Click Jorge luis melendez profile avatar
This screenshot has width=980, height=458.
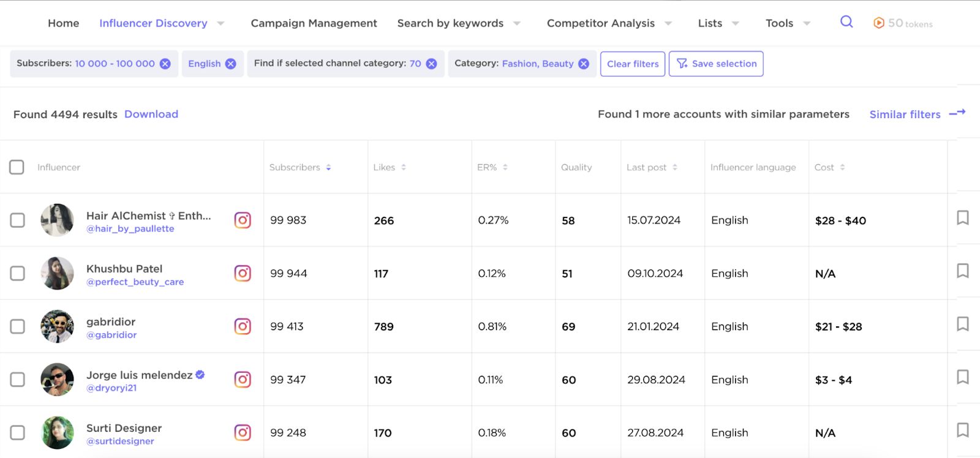tap(57, 380)
